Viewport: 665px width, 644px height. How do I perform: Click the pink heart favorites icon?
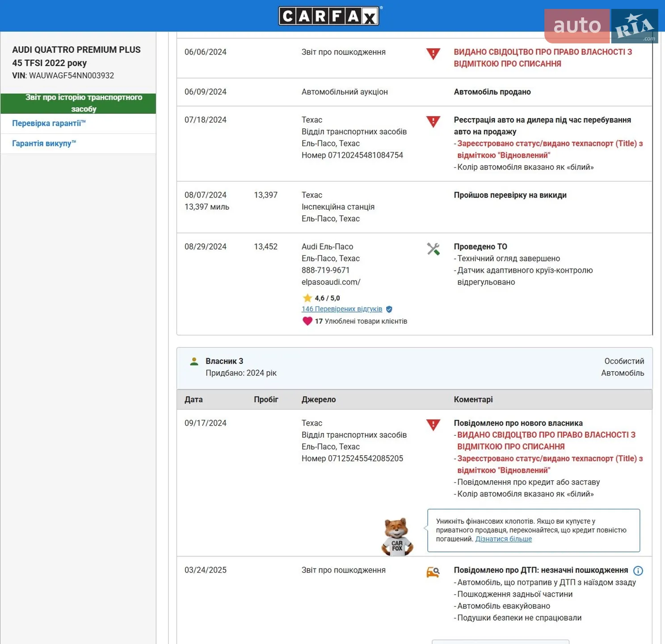tap(307, 321)
